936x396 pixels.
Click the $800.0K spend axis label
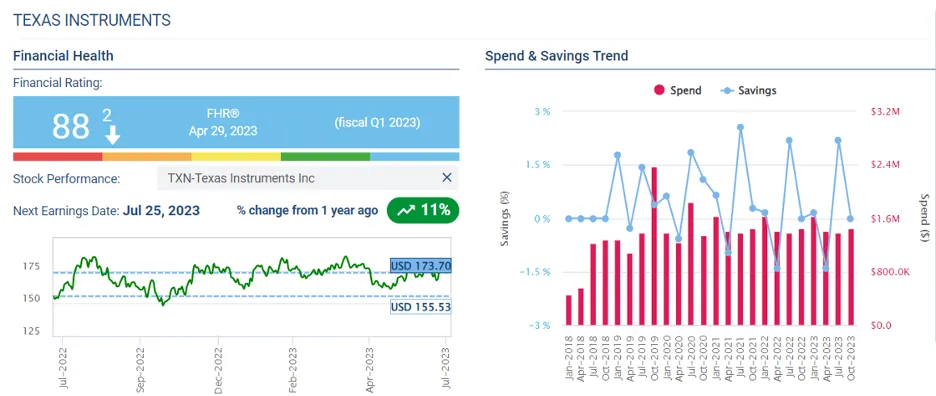point(889,272)
